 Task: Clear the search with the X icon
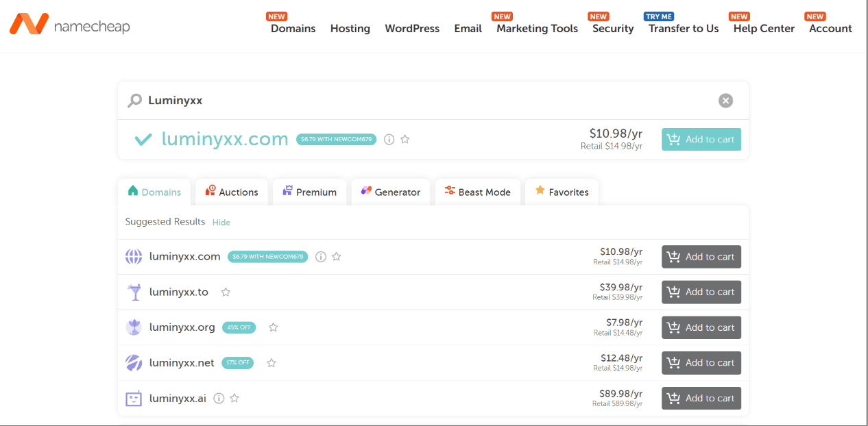tap(725, 101)
